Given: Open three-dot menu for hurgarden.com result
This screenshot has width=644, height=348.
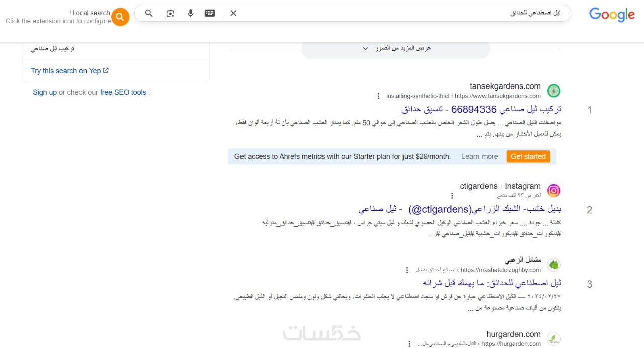Looking at the screenshot, I should [409, 344].
